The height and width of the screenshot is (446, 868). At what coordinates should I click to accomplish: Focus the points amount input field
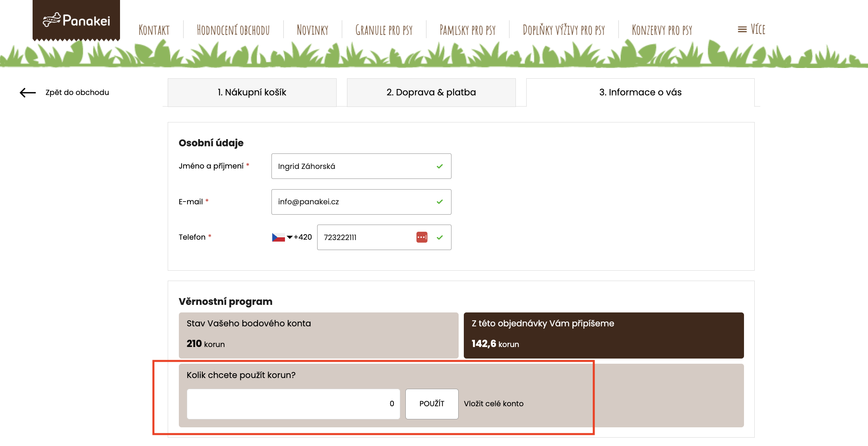point(293,404)
